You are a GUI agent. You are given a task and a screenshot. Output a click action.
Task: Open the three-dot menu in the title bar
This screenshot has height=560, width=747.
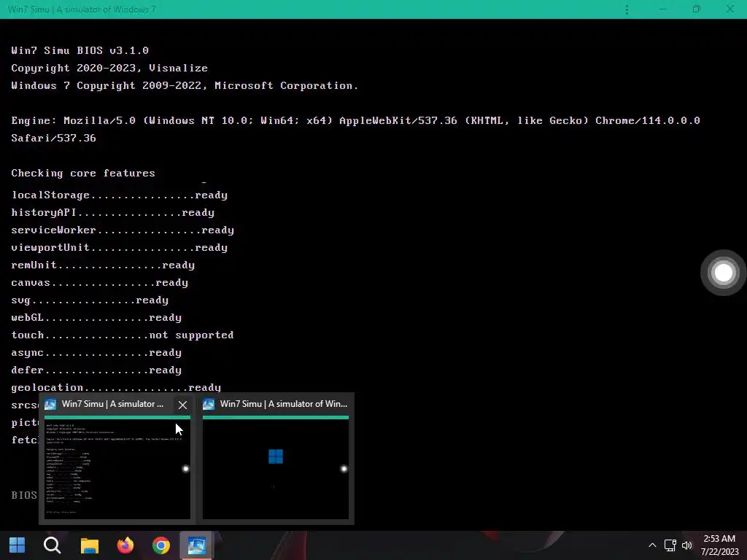click(627, 9)
